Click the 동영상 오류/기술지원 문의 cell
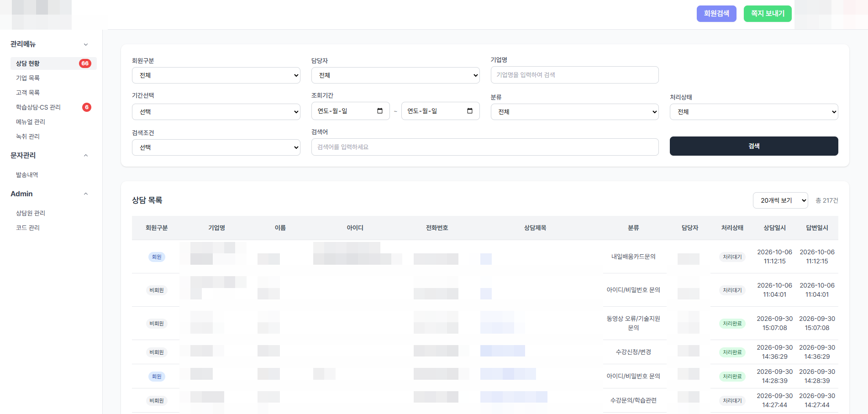The image size is (868, 414). 633,323
